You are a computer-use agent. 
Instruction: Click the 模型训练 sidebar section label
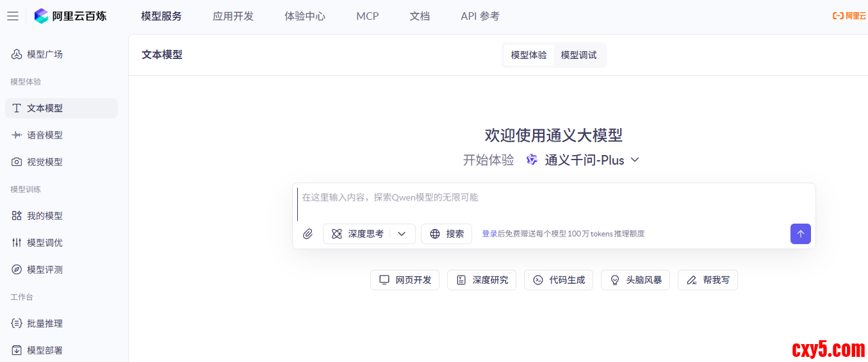point(26,189)
